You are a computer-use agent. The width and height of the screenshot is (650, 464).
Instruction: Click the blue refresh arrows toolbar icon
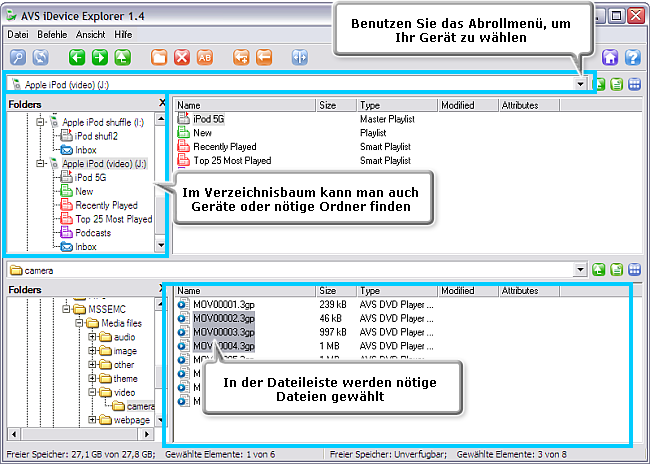[41, 57]
